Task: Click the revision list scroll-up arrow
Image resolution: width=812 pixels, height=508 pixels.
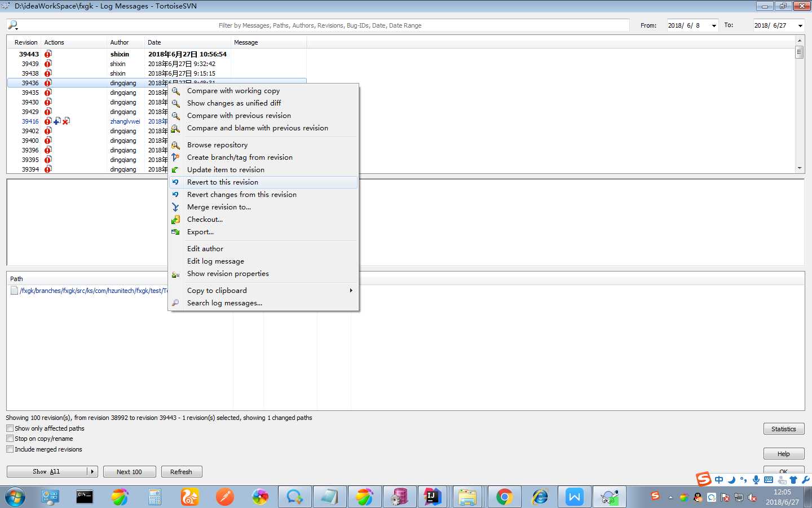Action: 799,41
